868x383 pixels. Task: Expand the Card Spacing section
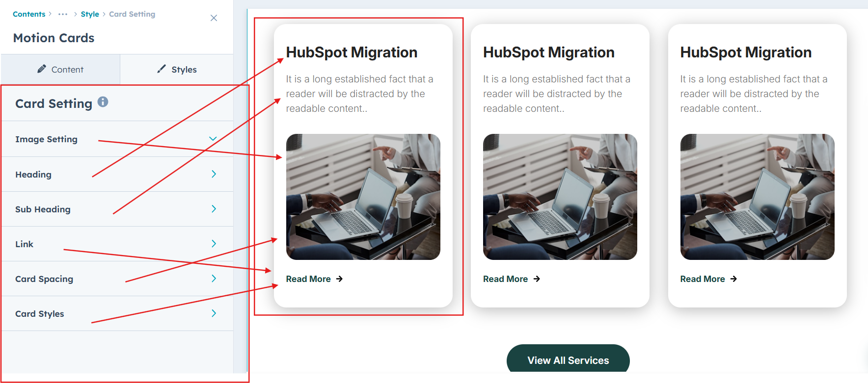pyautogui.click(x=214, y=279)
